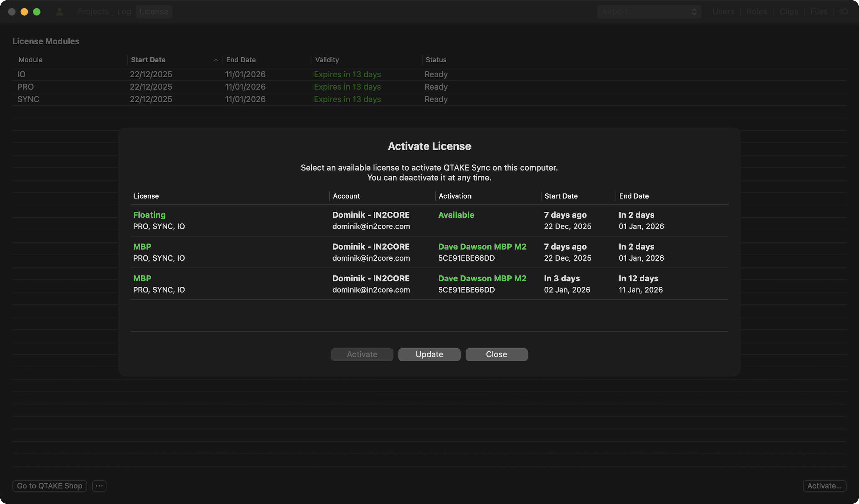This screenshot has width=859, height=504.
Task: Switch to the Log tab
Action: click(x=124, y=12)
